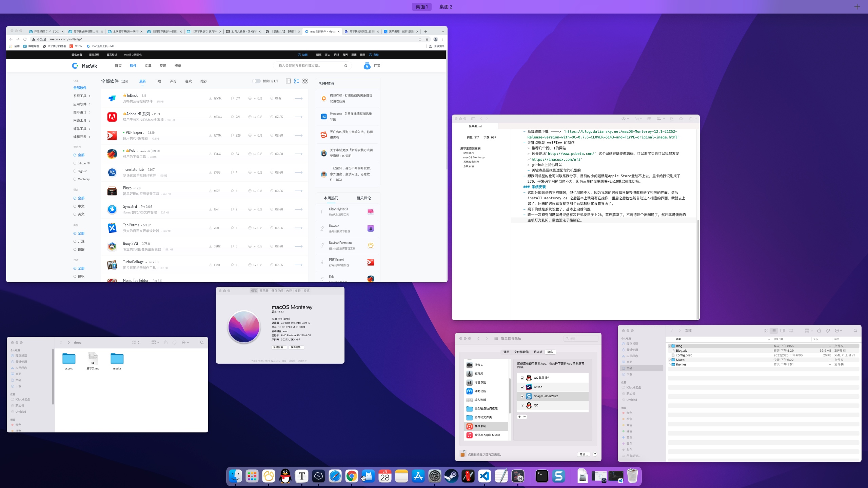Open the QQ penguin icon in the dock
The width and height of the screenshot is (868, 488).
pyautogui.click(x=285, y=476)
